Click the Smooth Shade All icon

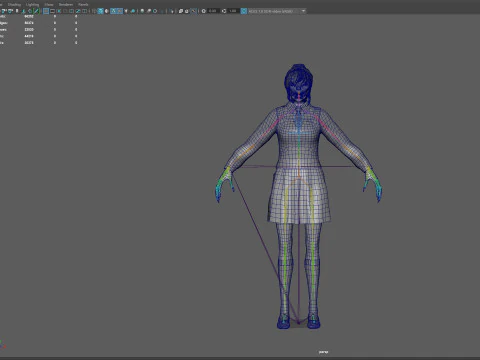pyautogui.click(x=101, y=11)
